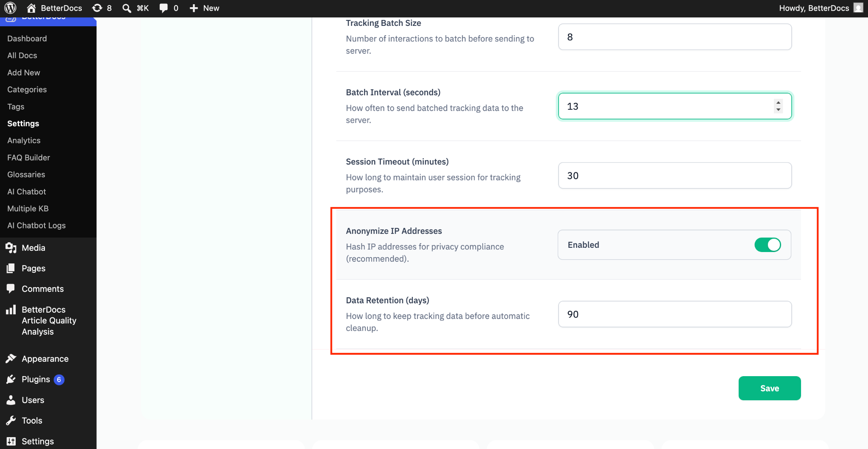Open Analytics submenu item
This screenshot has width=868, height=449.
24,141
